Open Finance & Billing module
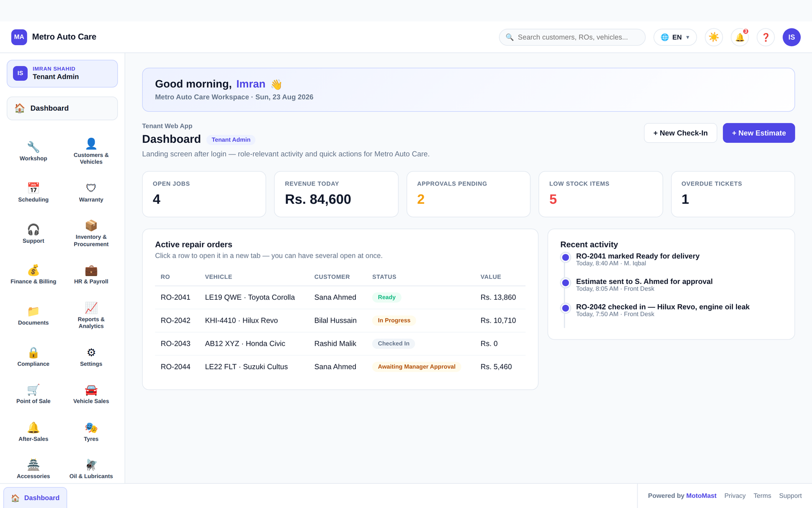 (33, 275)
